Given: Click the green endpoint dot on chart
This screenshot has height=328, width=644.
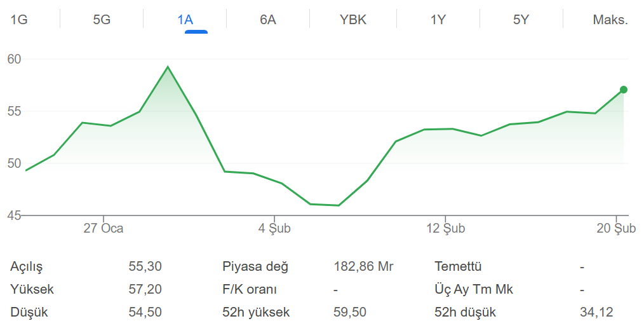Looking at the screenshot, I should coord(624,90).
